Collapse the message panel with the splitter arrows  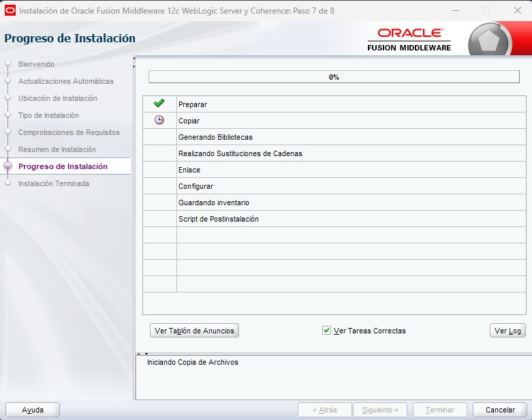[x=146, y=354]
